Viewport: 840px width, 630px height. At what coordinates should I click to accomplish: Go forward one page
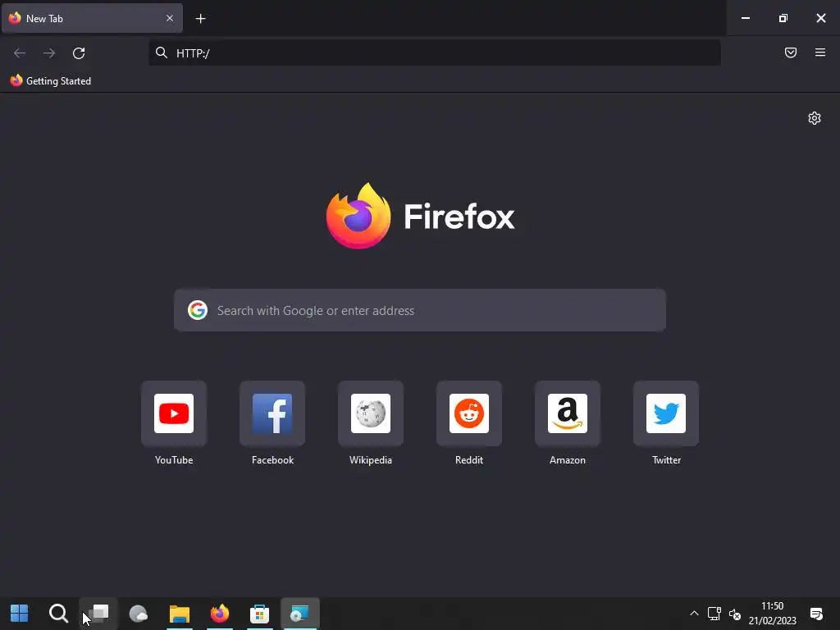tap(49, 53)
